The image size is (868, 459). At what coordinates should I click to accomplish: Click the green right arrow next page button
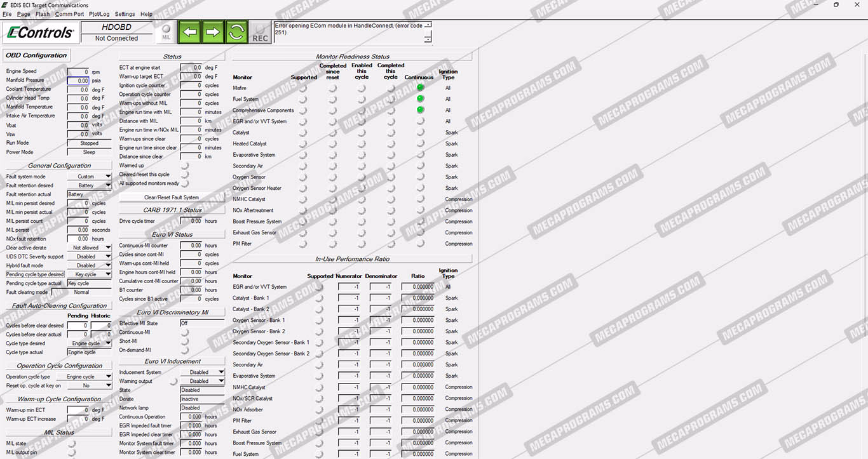click(x=213, y=32)
